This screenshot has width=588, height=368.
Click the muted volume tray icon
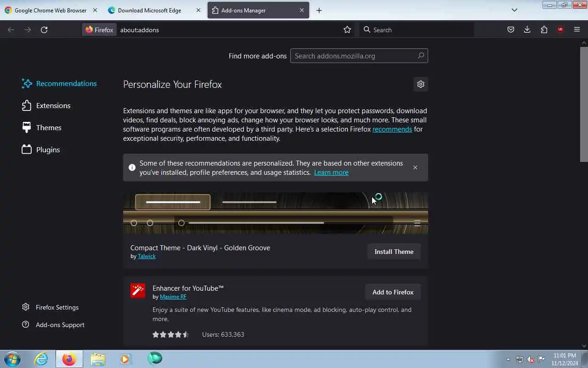tap(531, 359)
